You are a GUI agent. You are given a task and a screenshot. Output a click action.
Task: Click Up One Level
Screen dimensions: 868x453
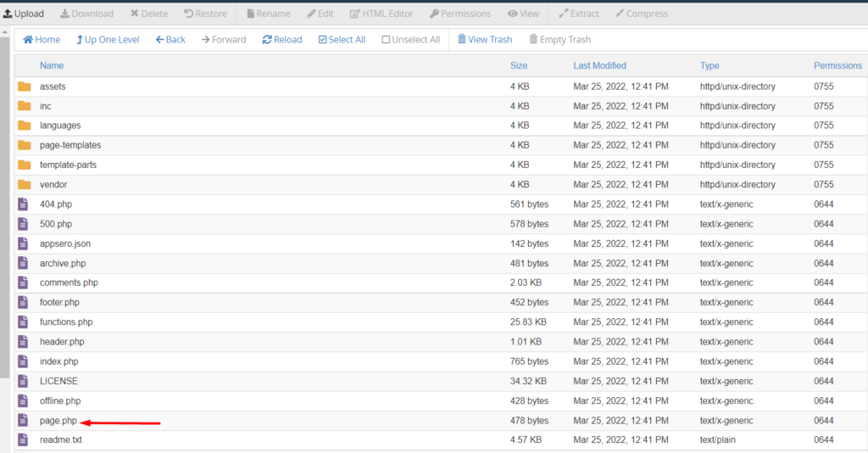(108, 40)
